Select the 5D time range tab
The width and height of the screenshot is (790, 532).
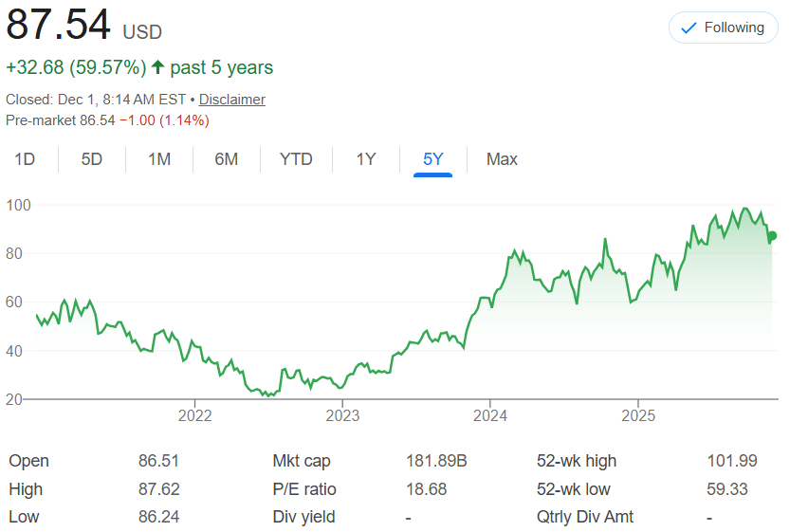92,159
